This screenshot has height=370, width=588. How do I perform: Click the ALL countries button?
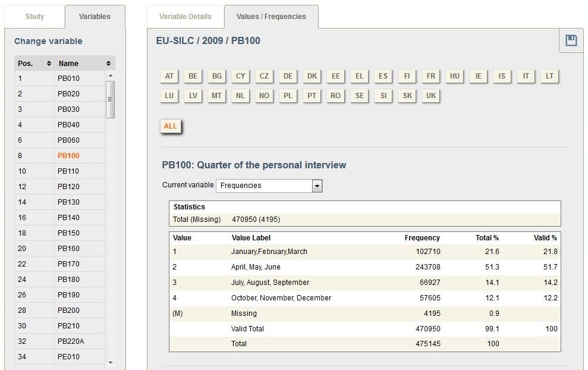point(170,126)
